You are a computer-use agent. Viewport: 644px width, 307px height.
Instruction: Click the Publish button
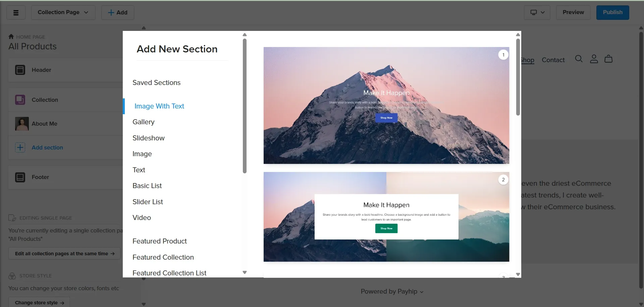click(x=612, y=12)
